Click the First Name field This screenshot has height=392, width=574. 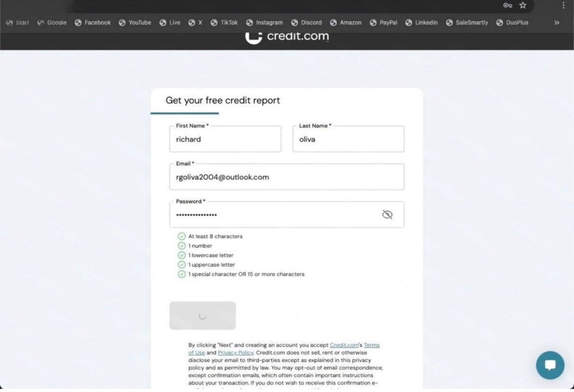click(225, 139)
